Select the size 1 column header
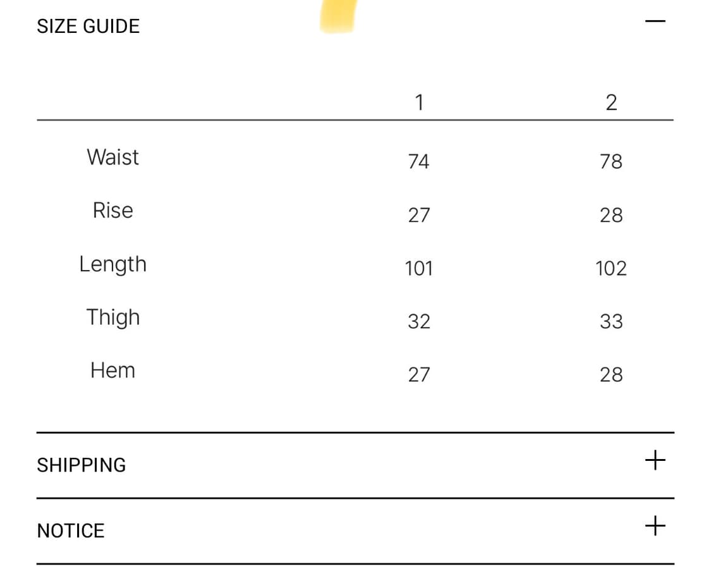The height and width of the screenshot is (588, 711). click(418, 102)
